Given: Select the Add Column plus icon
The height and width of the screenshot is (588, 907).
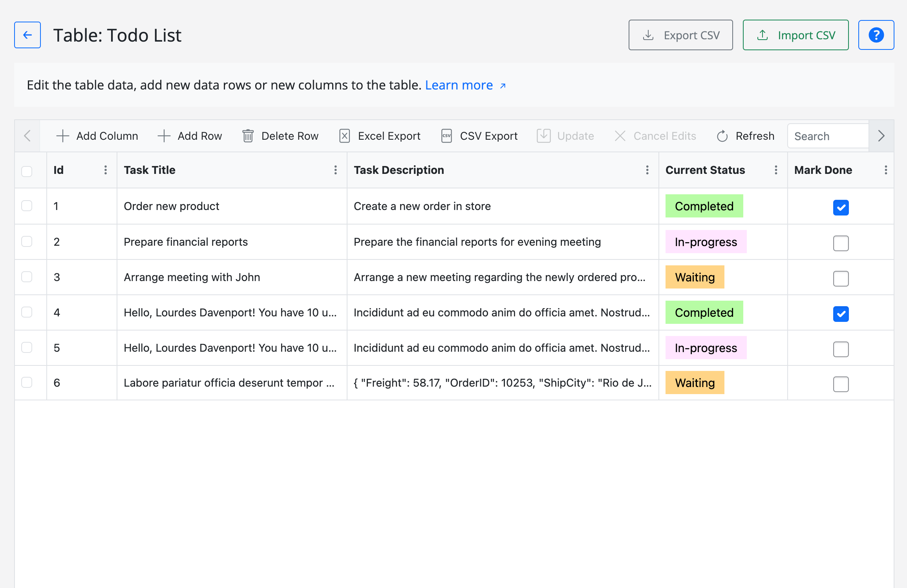Looking at the screenshot, I should click(x=62, y=136).
